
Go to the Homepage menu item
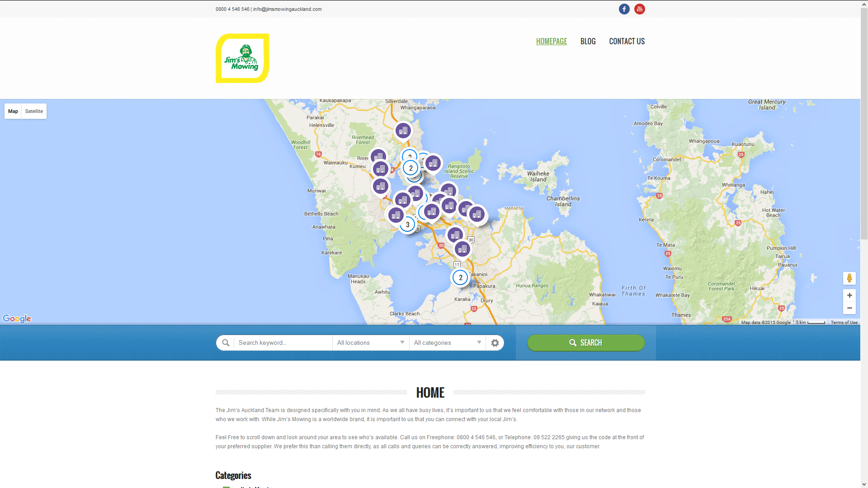551,41
